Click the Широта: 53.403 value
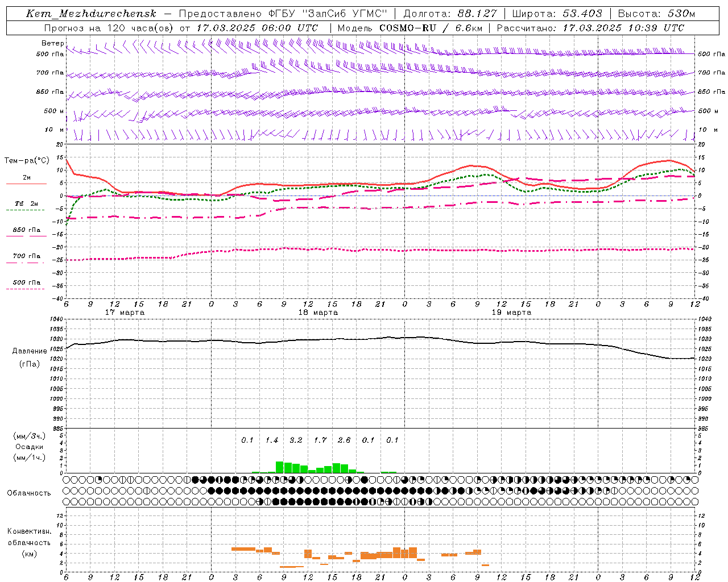Viewport: 728px width, 582px height. 557,14
